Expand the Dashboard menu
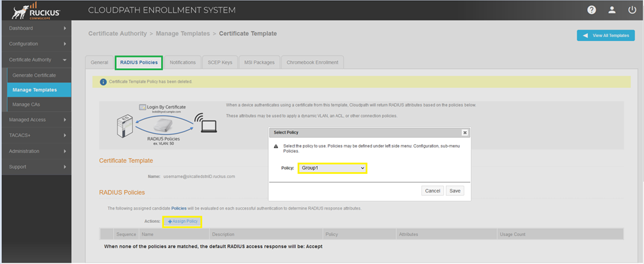This screenshot has width=644, height=264. (x=36, y=28)
